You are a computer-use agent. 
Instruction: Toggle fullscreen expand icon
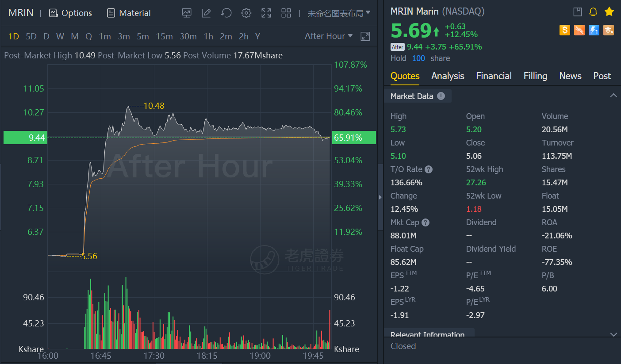pyautogui.click(x=266, y=13)
